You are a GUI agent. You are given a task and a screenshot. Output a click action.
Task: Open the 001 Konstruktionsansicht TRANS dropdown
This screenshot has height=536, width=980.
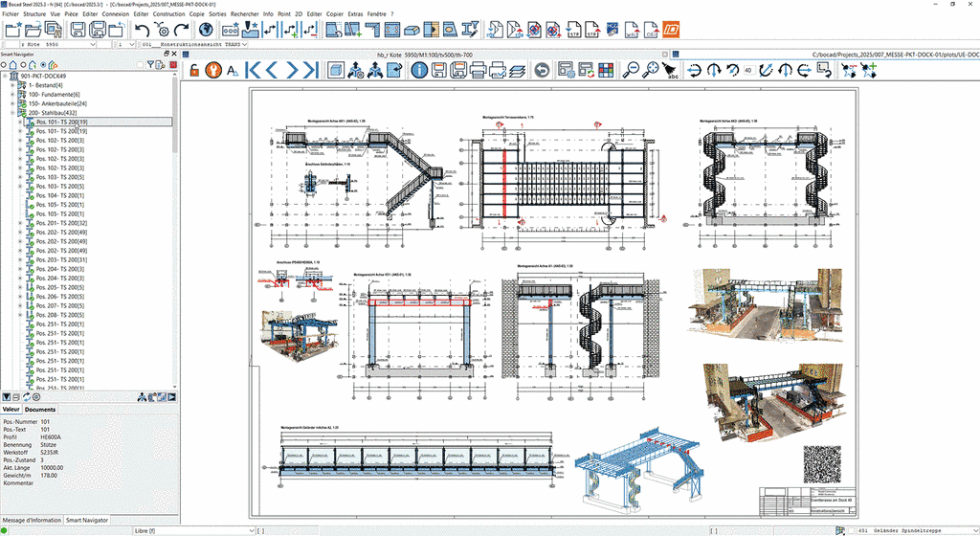(244, 44)
